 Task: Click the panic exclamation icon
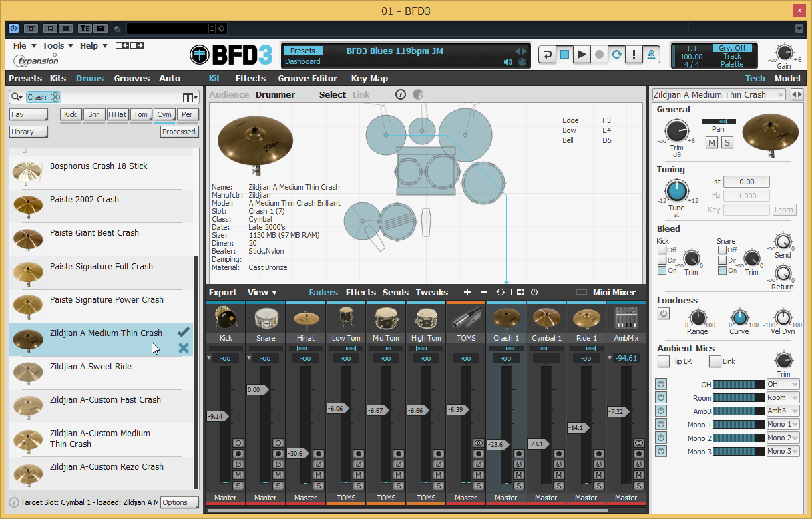coord(634,55)
